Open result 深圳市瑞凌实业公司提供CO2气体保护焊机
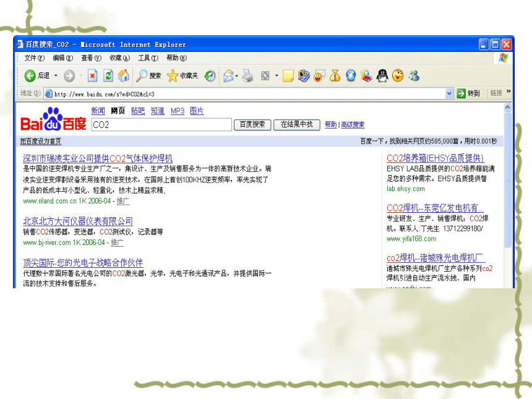532x399 pixels. pos(98,158)
